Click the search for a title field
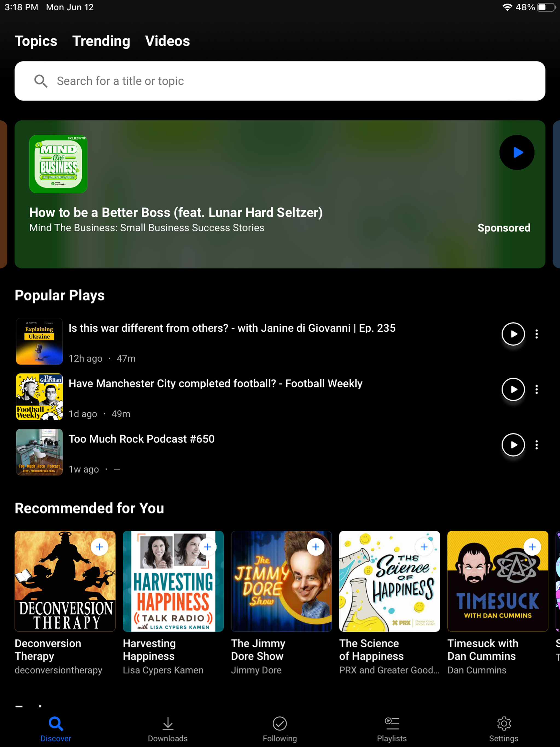Viewport: 560px width, 747px height. click(280, 81)
